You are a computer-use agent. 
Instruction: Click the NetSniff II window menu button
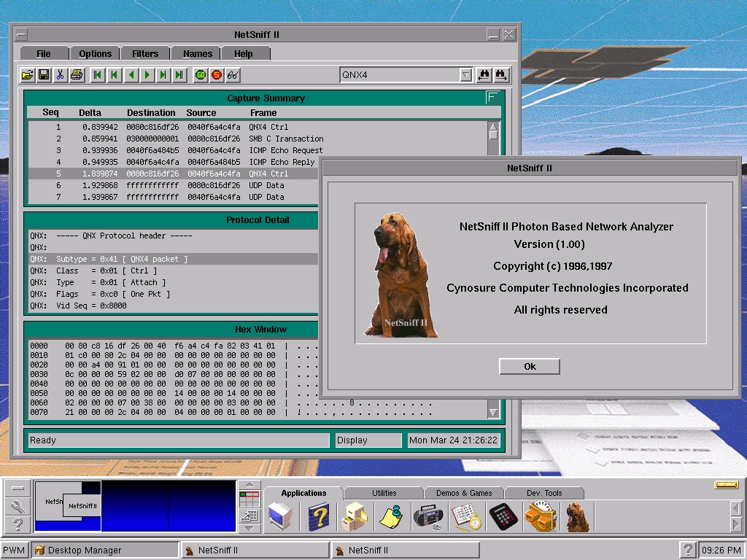21,34
